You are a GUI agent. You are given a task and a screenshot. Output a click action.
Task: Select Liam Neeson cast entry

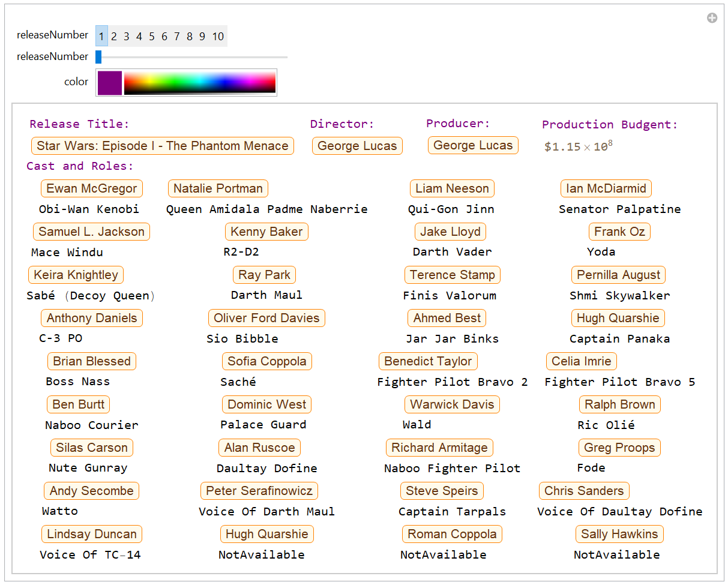pos(452,188)
